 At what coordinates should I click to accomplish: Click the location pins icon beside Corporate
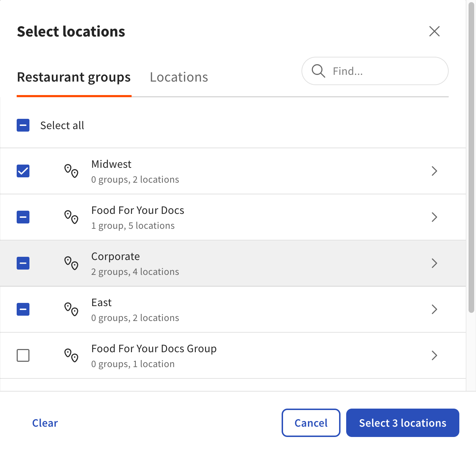tap(71, 263)
